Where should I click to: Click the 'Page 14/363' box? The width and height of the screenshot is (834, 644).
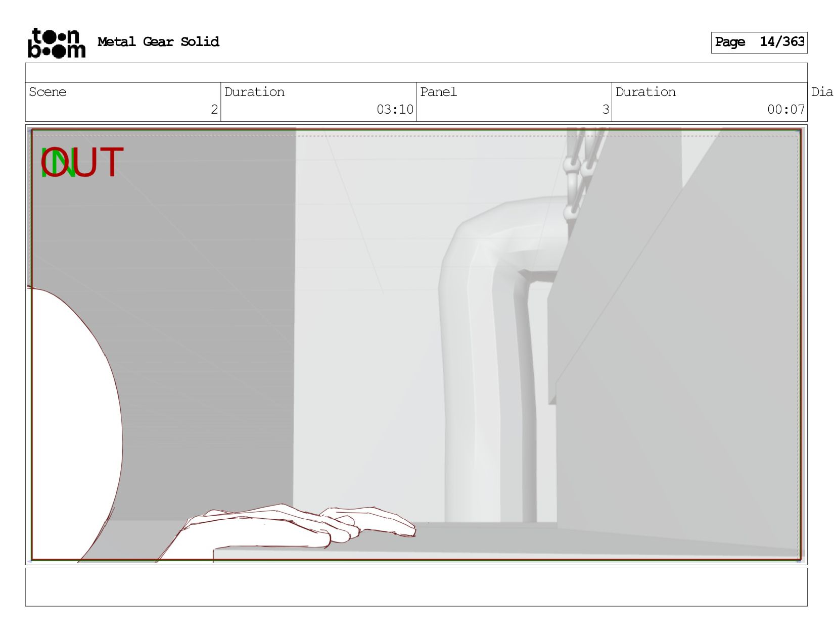click(x=759, y=42)
